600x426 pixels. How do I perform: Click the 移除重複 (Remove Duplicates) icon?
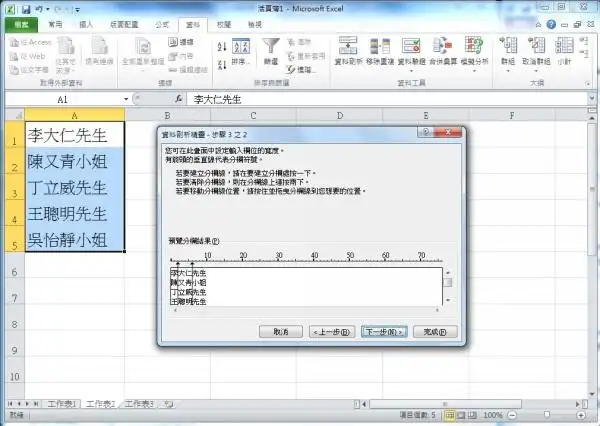380,51
